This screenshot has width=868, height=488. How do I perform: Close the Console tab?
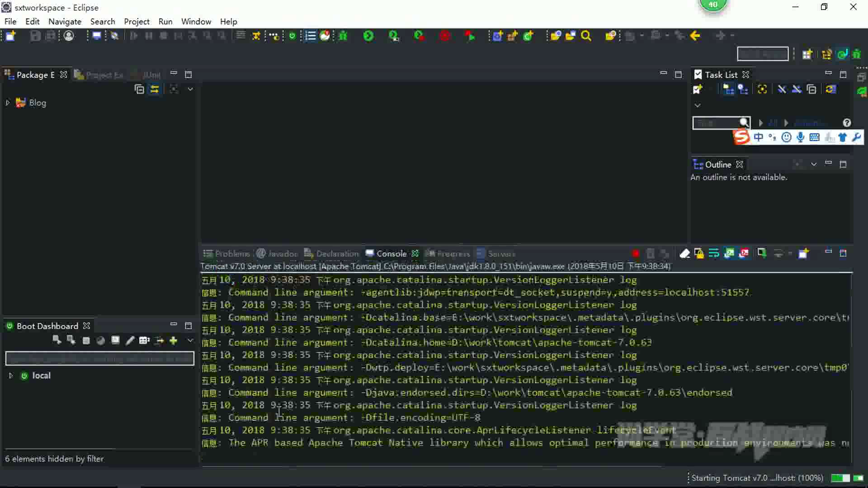tap(415, 253)
